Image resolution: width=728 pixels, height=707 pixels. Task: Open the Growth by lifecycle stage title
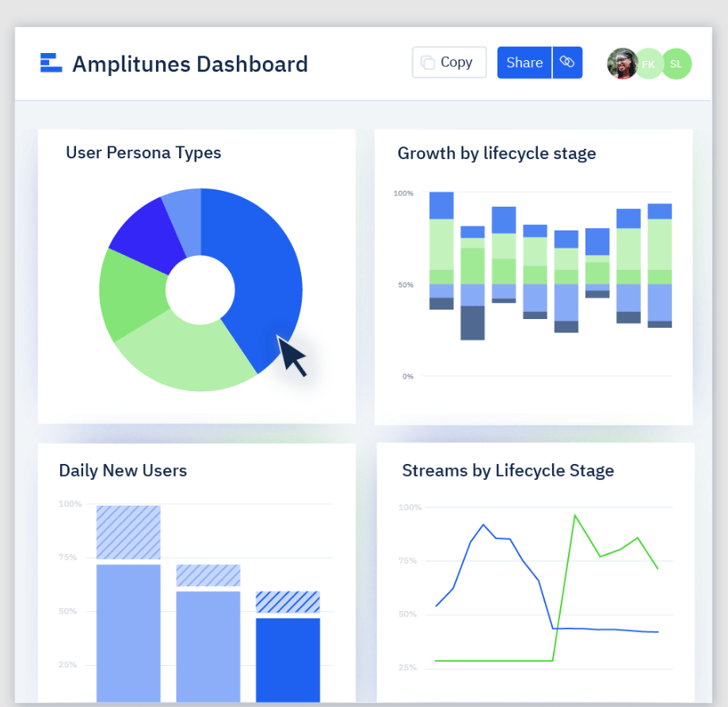(x=497, y=153)
